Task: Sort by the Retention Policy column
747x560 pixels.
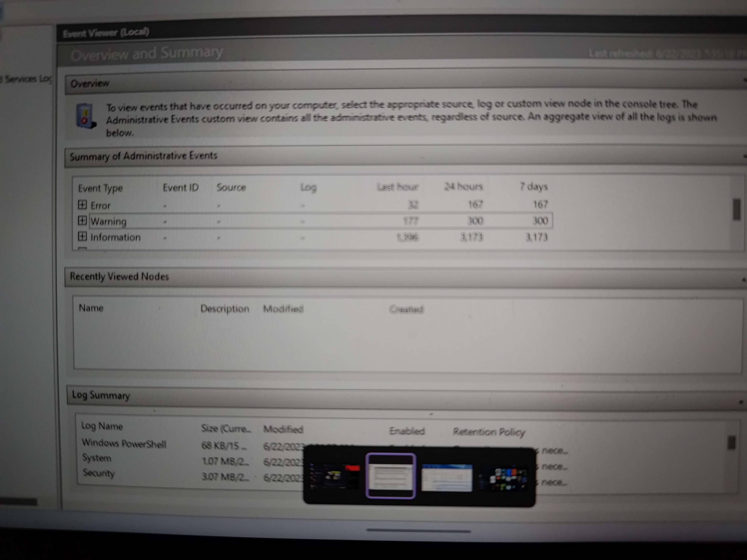Action: click(x=489, y=432)
